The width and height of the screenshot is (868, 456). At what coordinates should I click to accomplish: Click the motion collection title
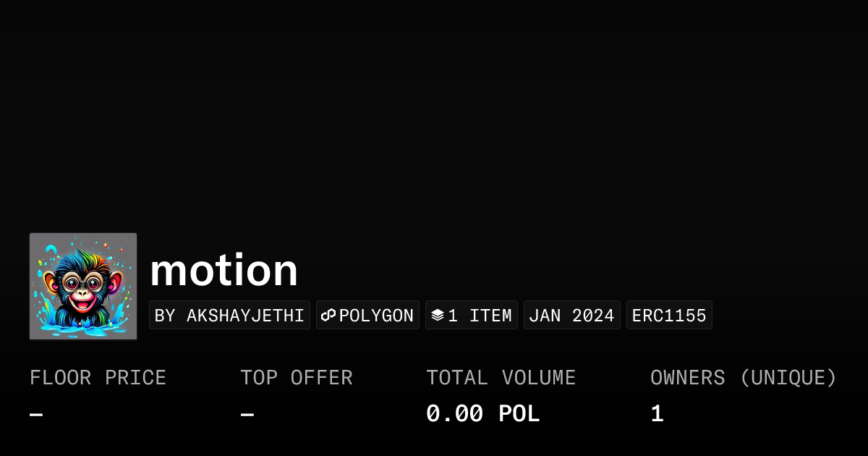point(224,270)
